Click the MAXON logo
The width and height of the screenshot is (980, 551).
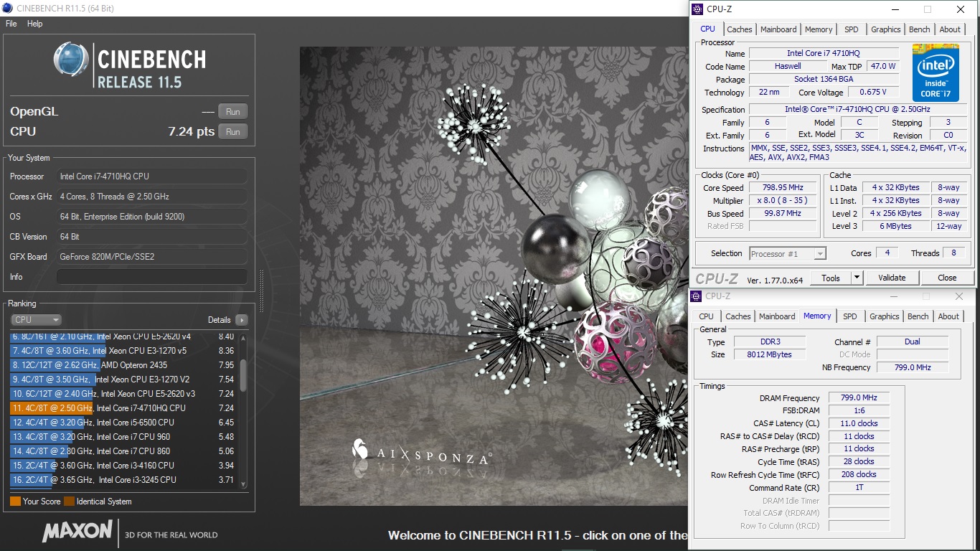[77, 532]
